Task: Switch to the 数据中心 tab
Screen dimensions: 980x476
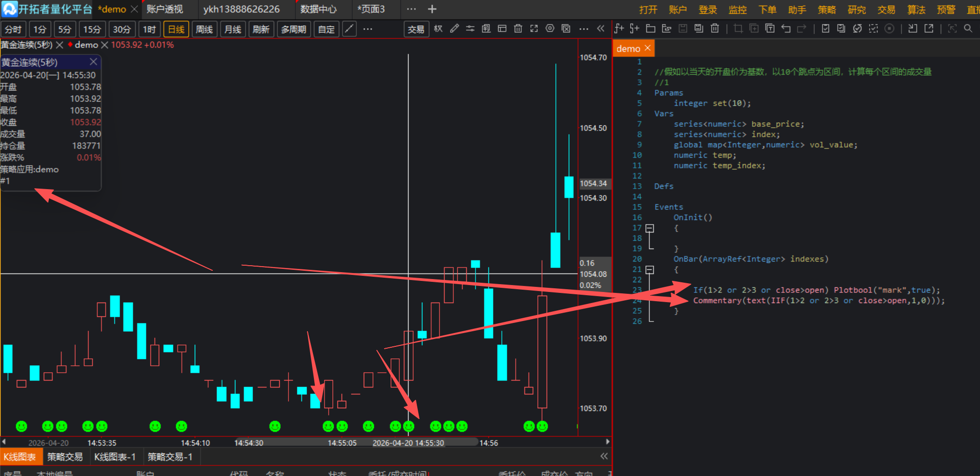Action: [x=319, y=9]
